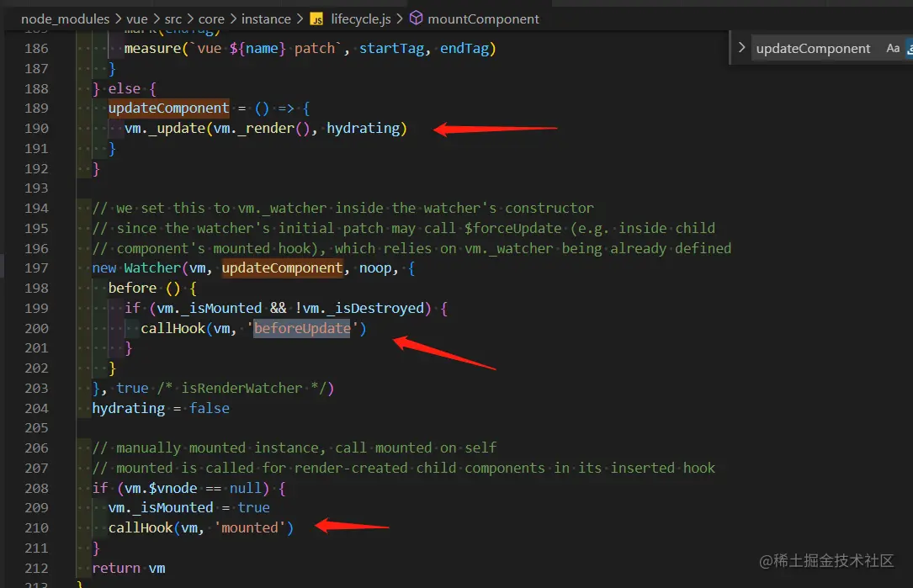Open src breadcrumb segment
Screen dimensions: 913x588
pyautogui.click(x=173, y=19)
